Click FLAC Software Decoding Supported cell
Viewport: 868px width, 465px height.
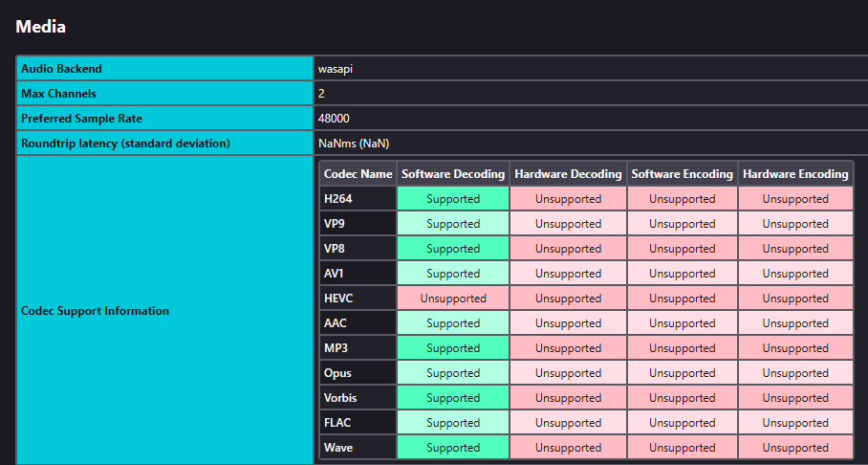(453, 423)
